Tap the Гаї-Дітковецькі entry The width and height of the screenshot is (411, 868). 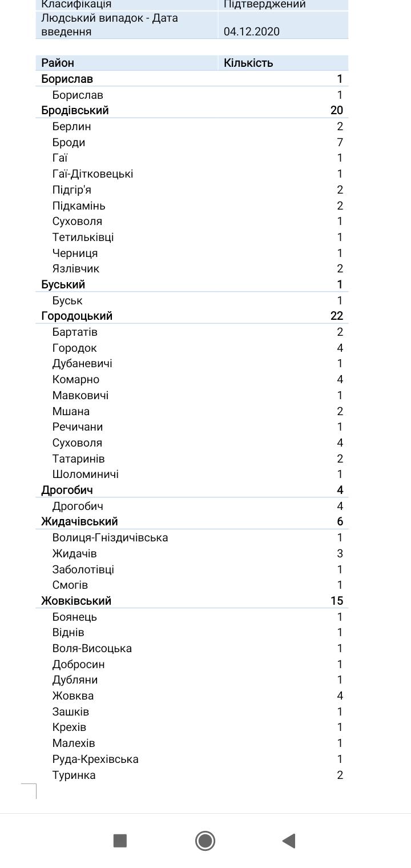(92, 174)
